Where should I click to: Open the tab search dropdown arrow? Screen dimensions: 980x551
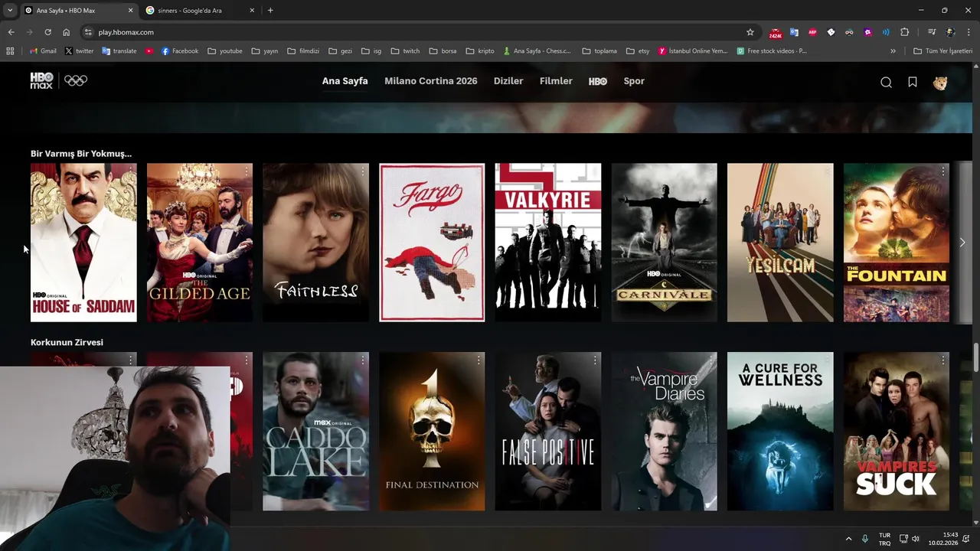(x=9, y=10)
